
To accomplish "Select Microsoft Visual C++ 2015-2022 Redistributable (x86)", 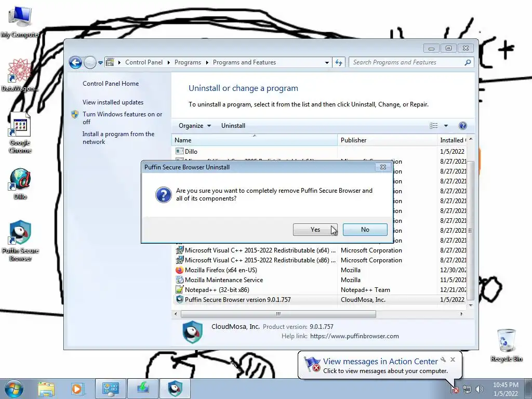I will tap(321, 260).
